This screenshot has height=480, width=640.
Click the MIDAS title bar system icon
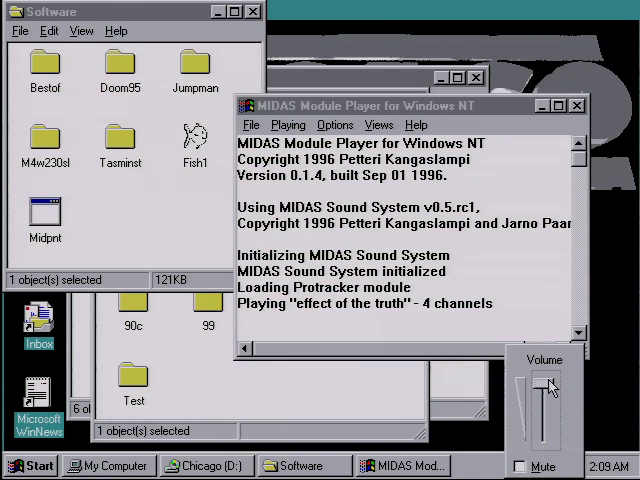(246, 106)
